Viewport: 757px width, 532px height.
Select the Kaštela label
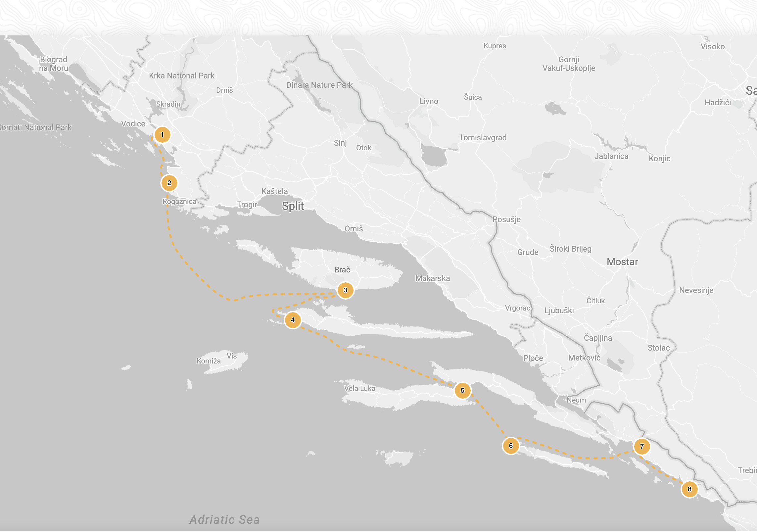(x=275, y=191)
